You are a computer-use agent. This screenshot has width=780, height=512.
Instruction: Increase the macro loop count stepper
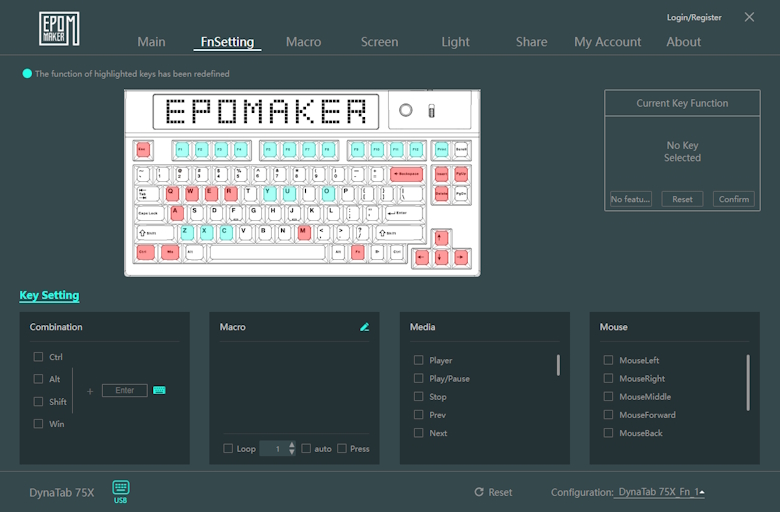pyautogui.click(x=292, y=445)
